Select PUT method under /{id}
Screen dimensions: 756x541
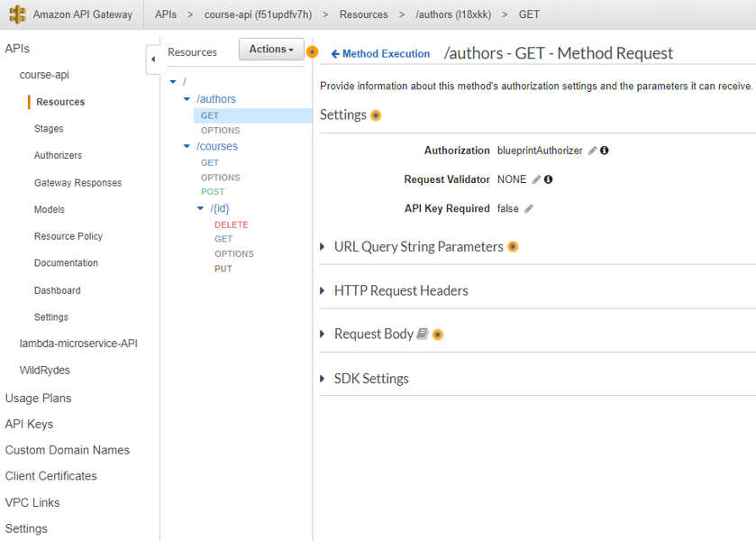point(223,269)
